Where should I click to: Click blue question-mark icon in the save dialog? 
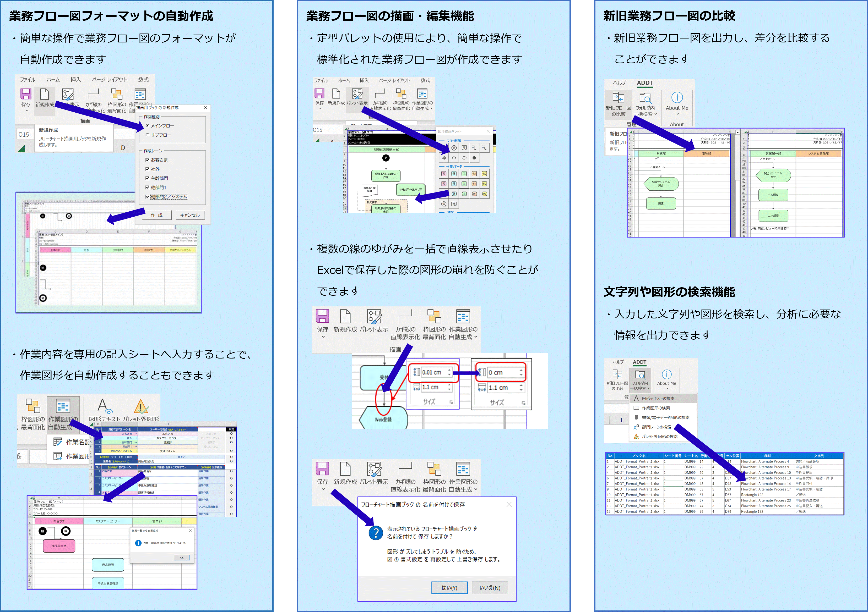tap(376, 533)
